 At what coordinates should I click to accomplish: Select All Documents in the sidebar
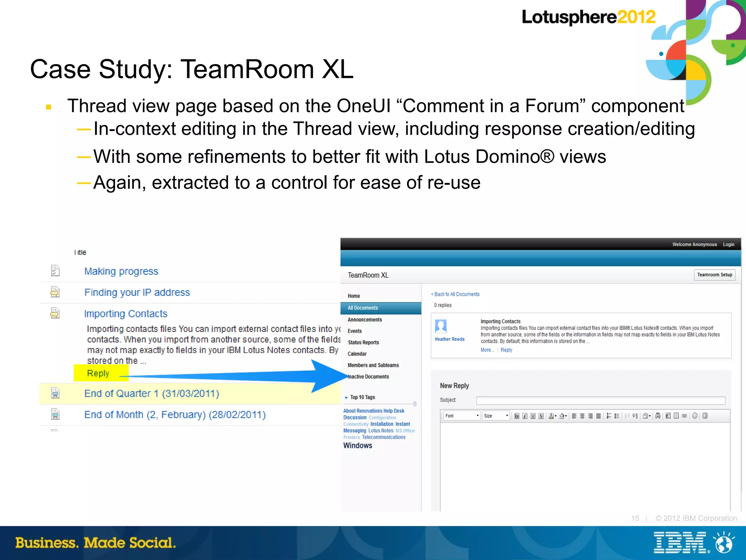(381, 308)
